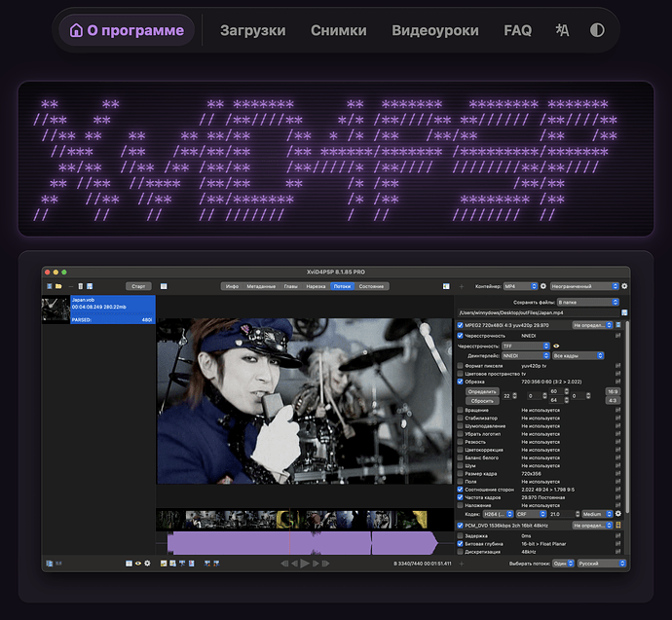
Task: Toggle the PCM_DVD audio stream checkbox
Action: (x=461, y=526)
